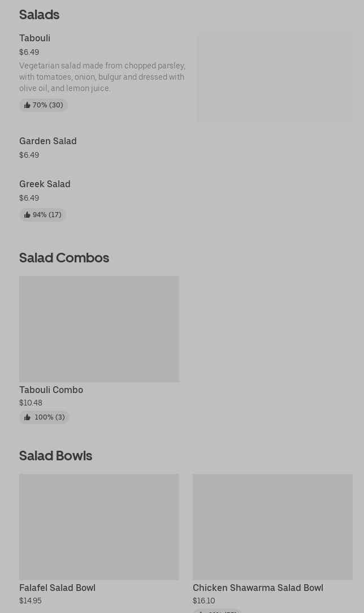Viewport: 364px width, 613px height.
Task: Click the Salad Bowls section heading
Action: pos(55,455)
